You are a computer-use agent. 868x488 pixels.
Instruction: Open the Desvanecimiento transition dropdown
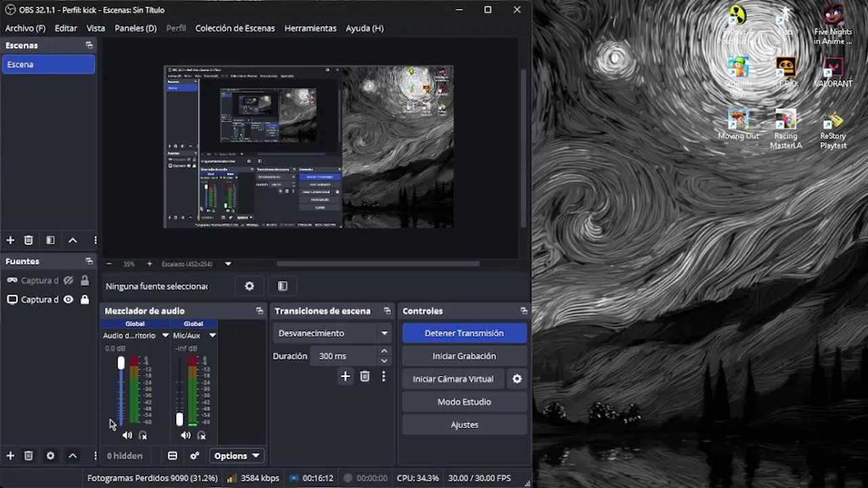click(x=332, y=333)
